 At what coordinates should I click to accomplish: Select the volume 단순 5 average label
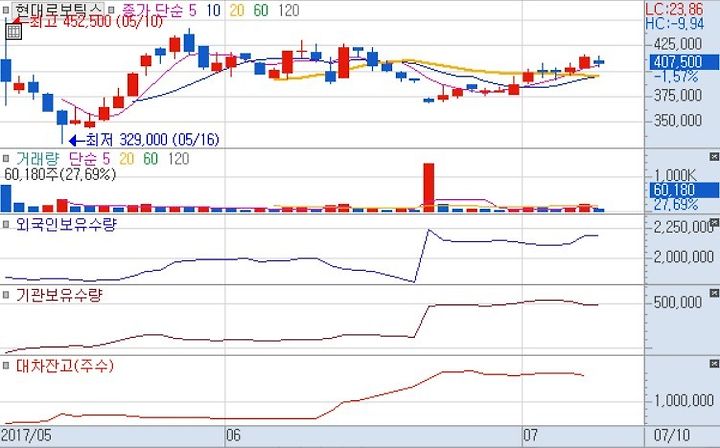tap(90, 159)
